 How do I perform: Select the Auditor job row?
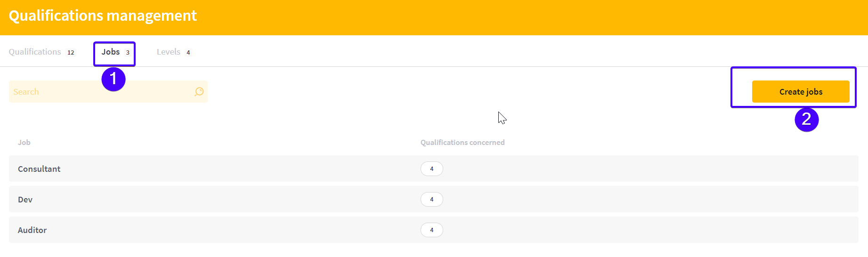coord(433,230)
